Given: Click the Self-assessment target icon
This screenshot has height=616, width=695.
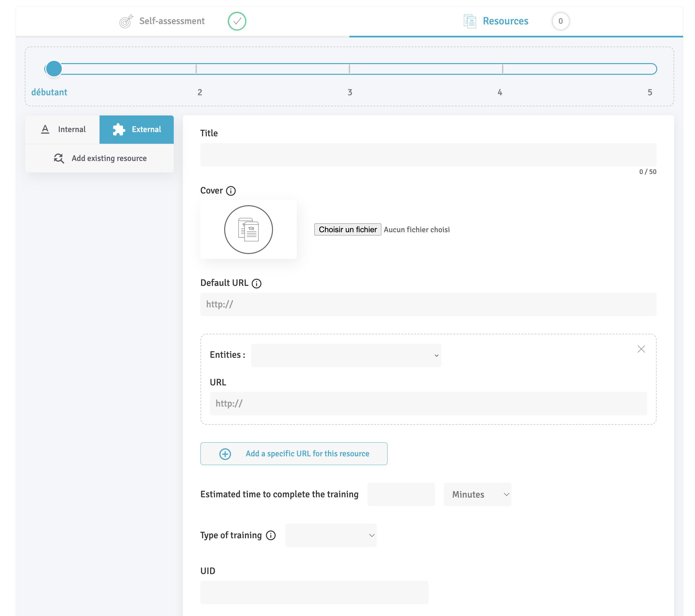Looking at the screenshot, I should coord(126,21).
